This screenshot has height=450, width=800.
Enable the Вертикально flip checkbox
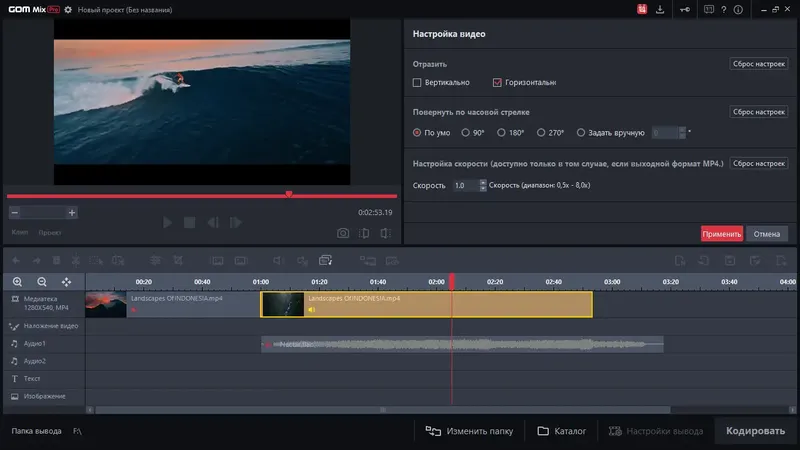[418, 82]
